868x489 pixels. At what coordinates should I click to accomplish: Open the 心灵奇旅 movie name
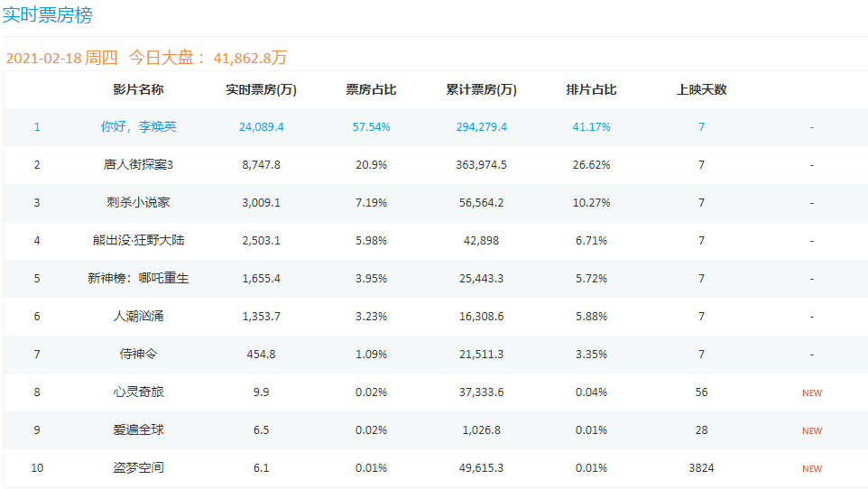click(x=138, y=392)
